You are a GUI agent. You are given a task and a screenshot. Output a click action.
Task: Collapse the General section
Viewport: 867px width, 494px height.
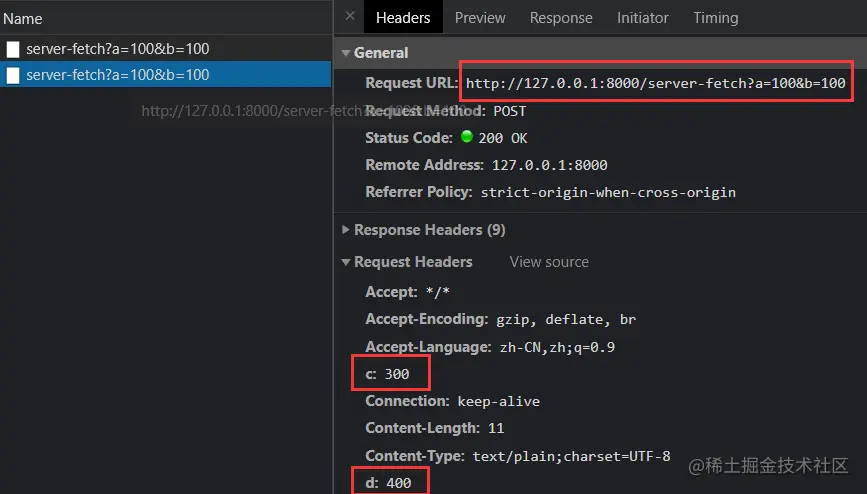point(346,53)
